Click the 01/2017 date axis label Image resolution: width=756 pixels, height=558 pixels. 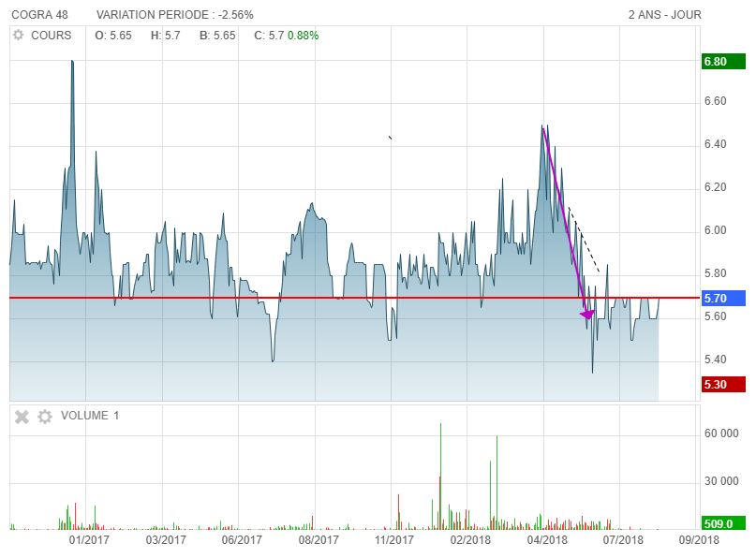click(89, 539)
